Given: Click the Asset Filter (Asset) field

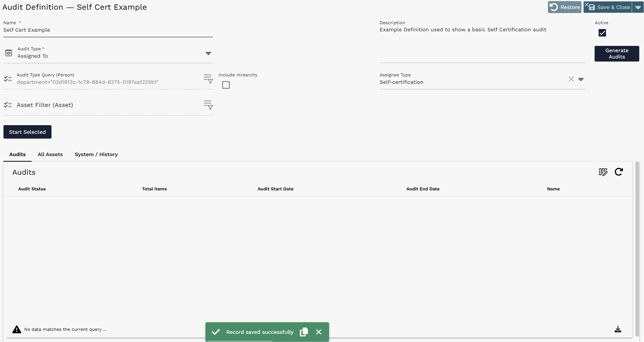Looking at the screenshot, I should (x=108, y=105).
